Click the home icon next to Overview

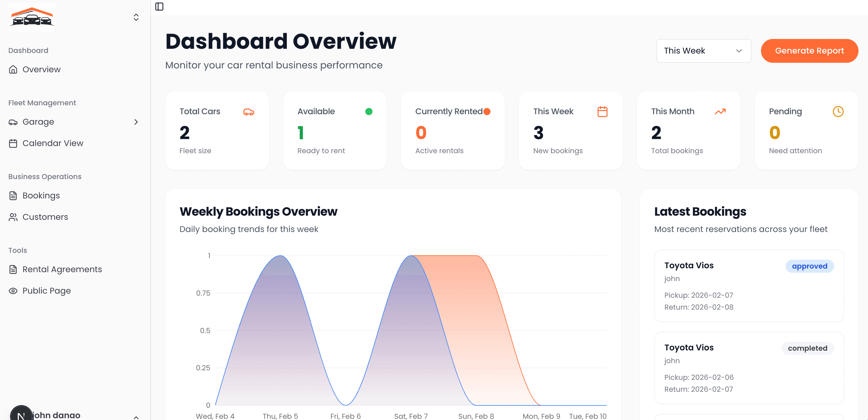tap(13, 69)
